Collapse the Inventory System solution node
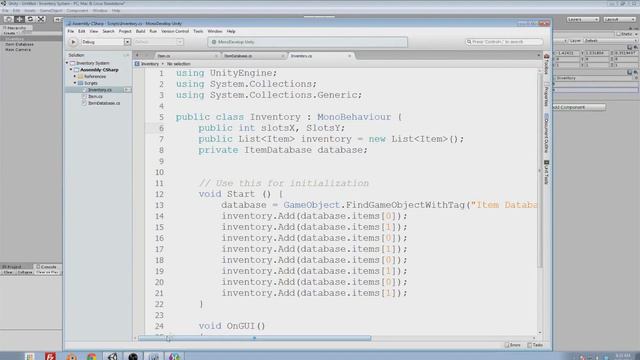640x360 pixels. pos(67,63)
